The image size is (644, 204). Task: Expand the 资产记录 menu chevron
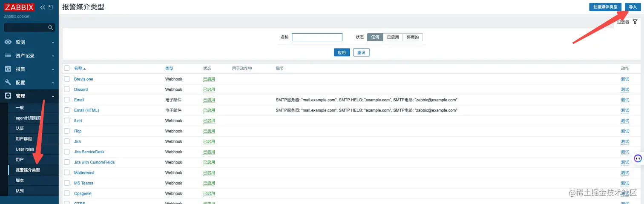coord(53,56)
